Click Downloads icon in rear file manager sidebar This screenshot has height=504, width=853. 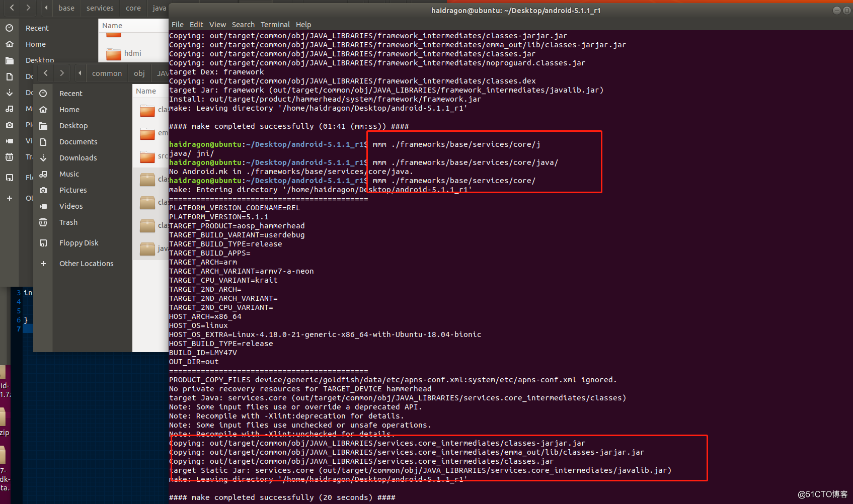tap(10, 93)
